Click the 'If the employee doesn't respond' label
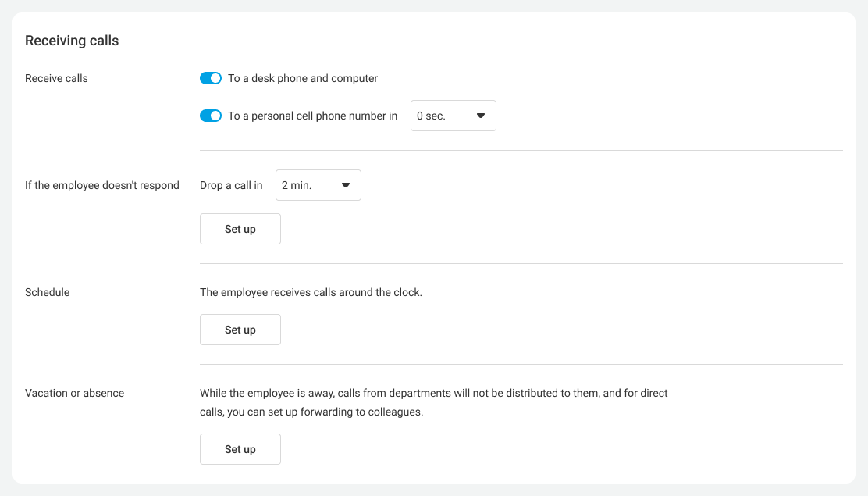Screen dimensions: 868x496 click(x=102, y=185)
